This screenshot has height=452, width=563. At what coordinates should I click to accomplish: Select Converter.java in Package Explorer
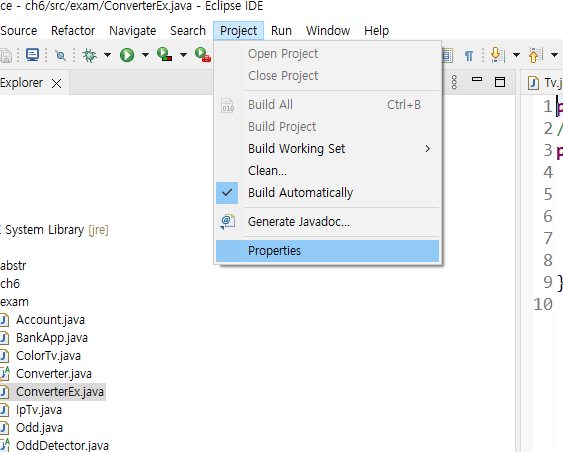coord(54,374)
